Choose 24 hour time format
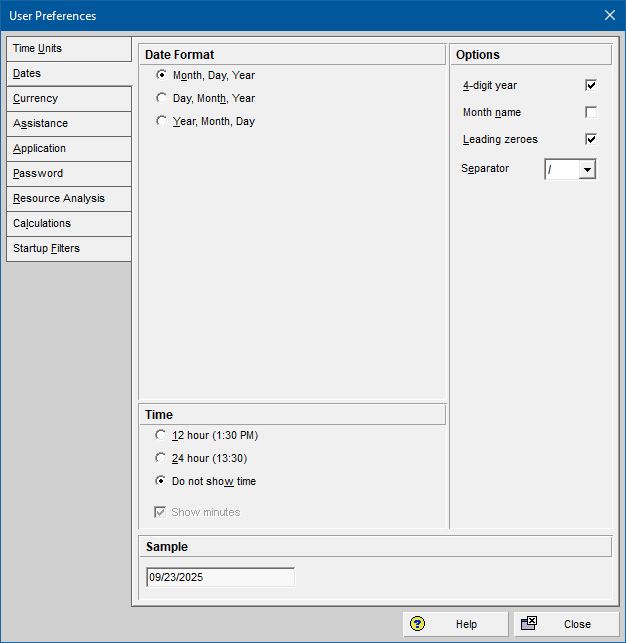This screenshot has width=626, height=643. [162, 458]
